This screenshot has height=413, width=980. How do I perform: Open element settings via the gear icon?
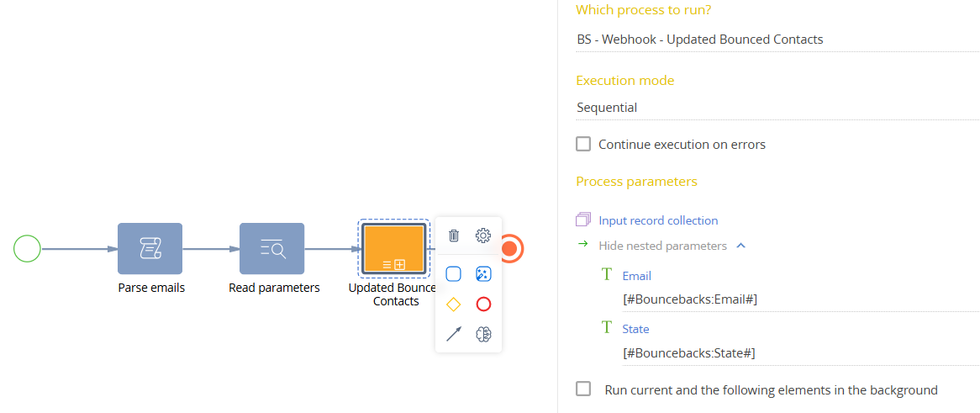[x=483, y=236]
